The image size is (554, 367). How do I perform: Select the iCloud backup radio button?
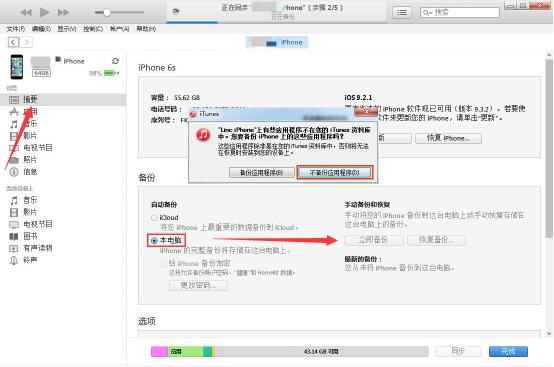point(154,218)
